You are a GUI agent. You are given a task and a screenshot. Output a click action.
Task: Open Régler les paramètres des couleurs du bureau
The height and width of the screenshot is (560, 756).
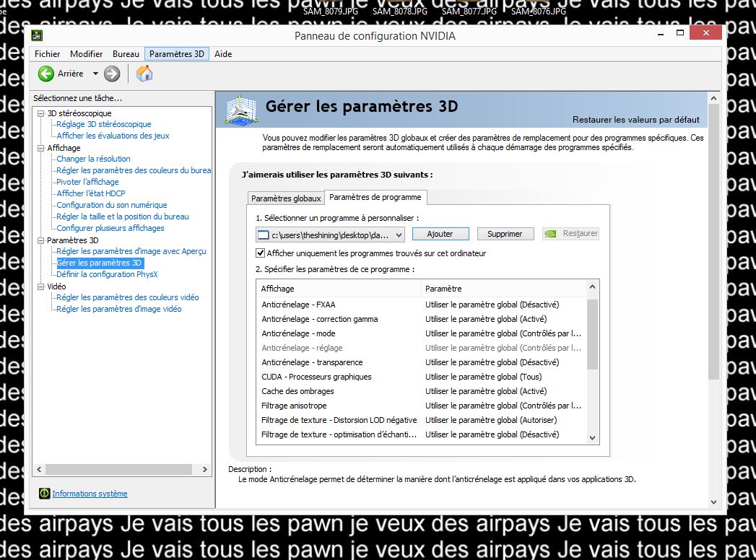click(134, 170)
